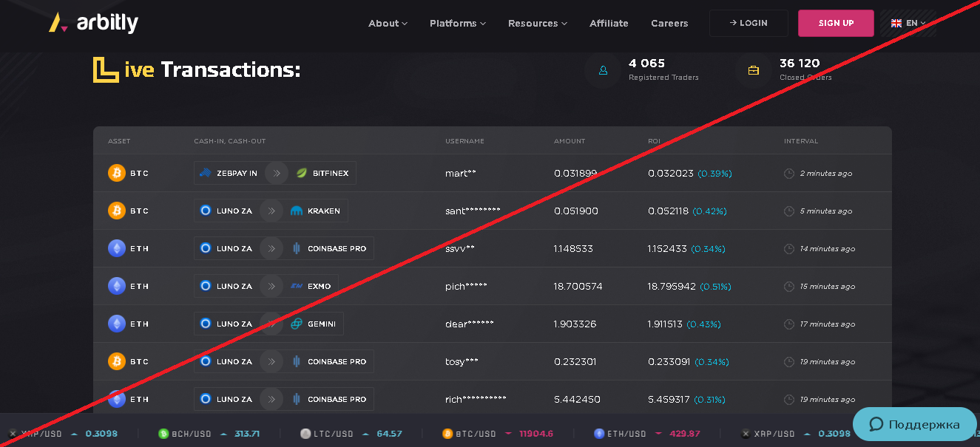The width and height of the screenshot is (980, 447).
Task: Click the arbitly logo
Action: (93, 23)
